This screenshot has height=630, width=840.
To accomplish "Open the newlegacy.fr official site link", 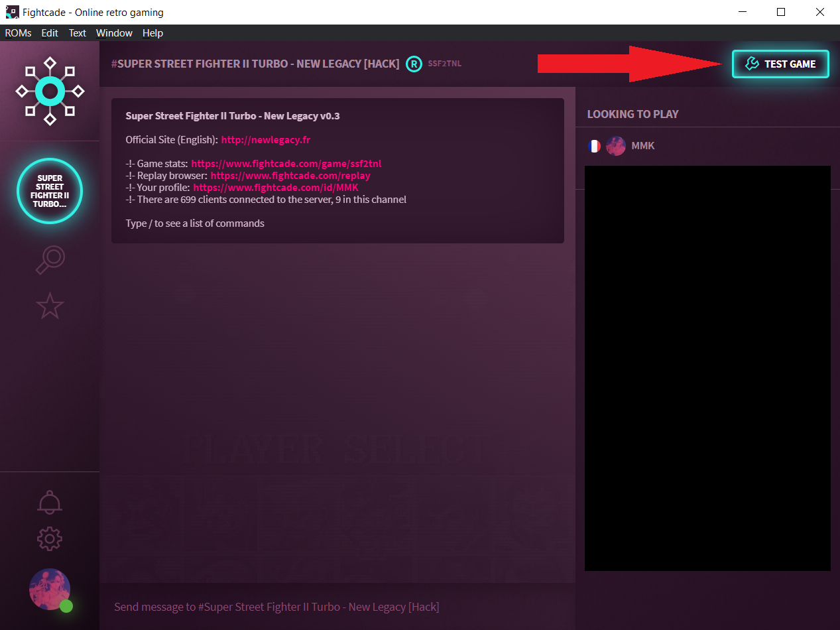I will click(x=266, y=140).
